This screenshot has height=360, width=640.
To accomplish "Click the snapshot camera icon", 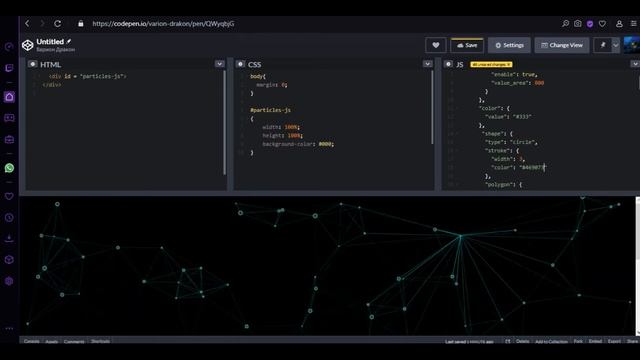I will (578, 24).
